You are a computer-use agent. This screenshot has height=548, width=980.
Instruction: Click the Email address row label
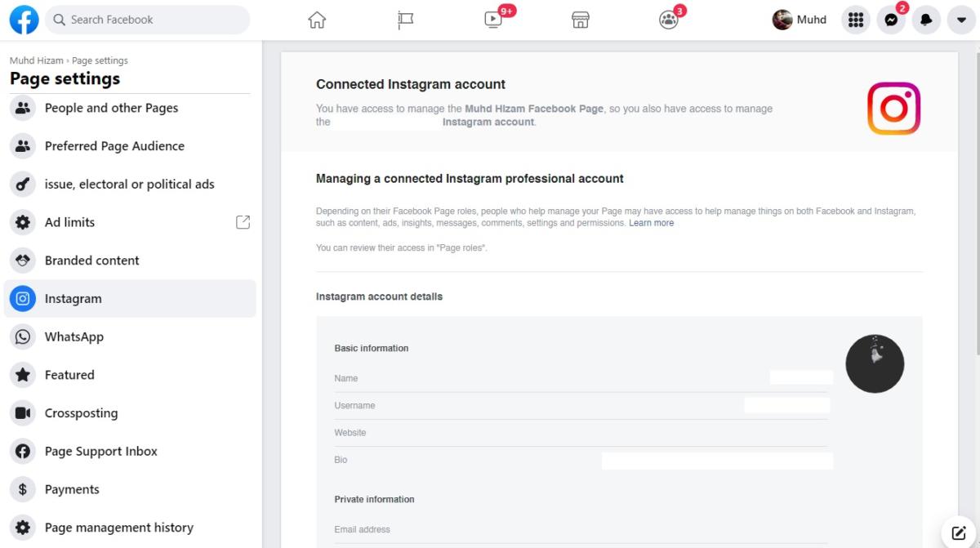(x=362, y=529)
